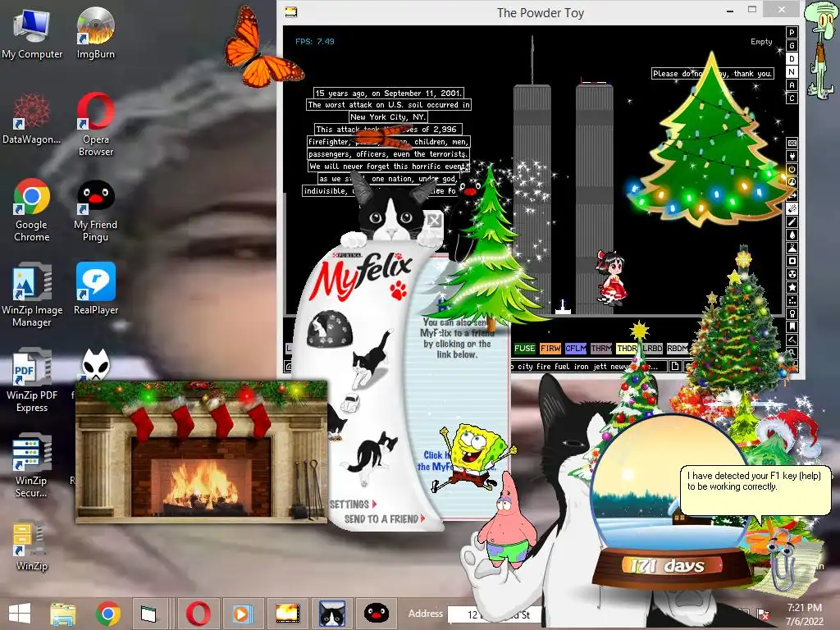Open the Favorites bookmark section in Powder Toy
The width and height of the screenshot is (840, 630).
792,326
